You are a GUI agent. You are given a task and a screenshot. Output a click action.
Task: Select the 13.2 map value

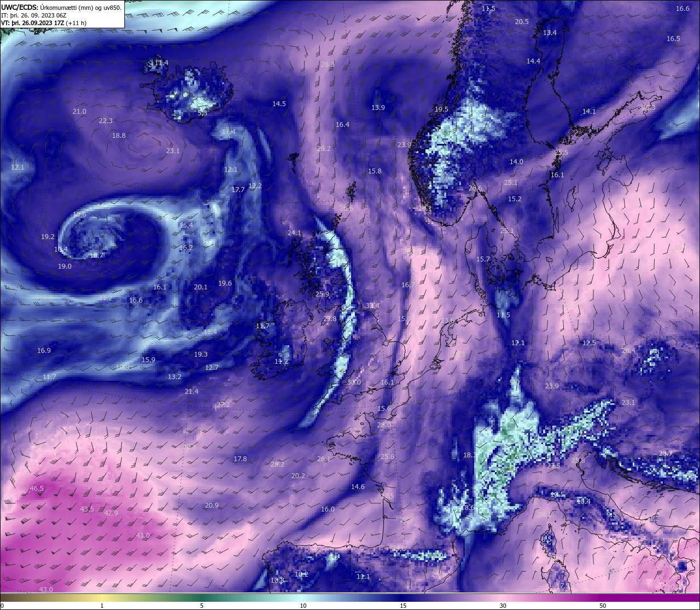coord(174,377)
